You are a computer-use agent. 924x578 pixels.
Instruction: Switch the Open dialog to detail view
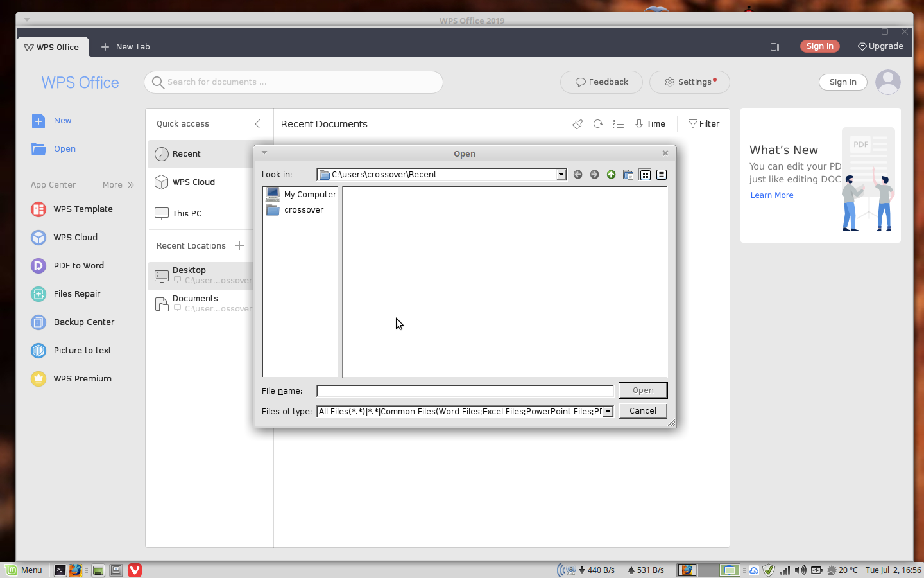point(661,174)
